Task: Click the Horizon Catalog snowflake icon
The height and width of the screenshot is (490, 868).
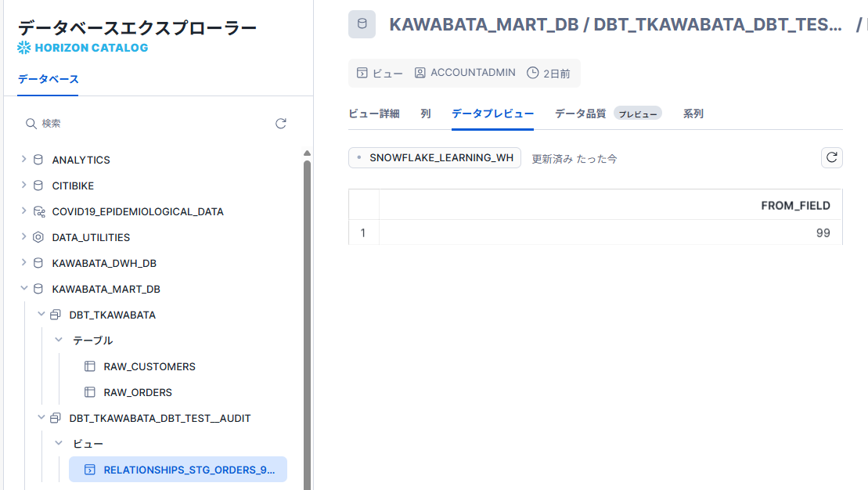Action: click(x=23, y=48)
